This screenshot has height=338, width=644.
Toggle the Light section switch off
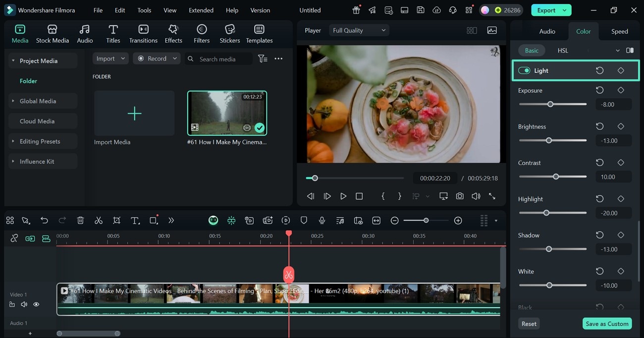tap(524, 70)
